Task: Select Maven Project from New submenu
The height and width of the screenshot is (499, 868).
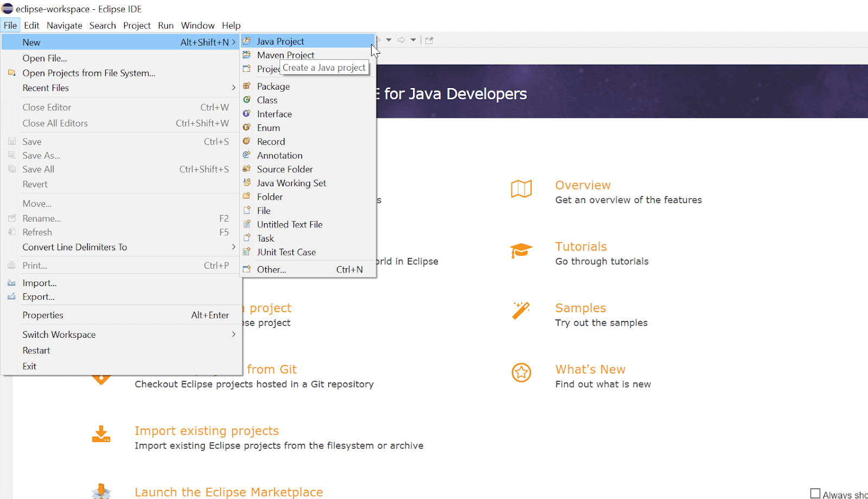Action: (x=308, y=55)
